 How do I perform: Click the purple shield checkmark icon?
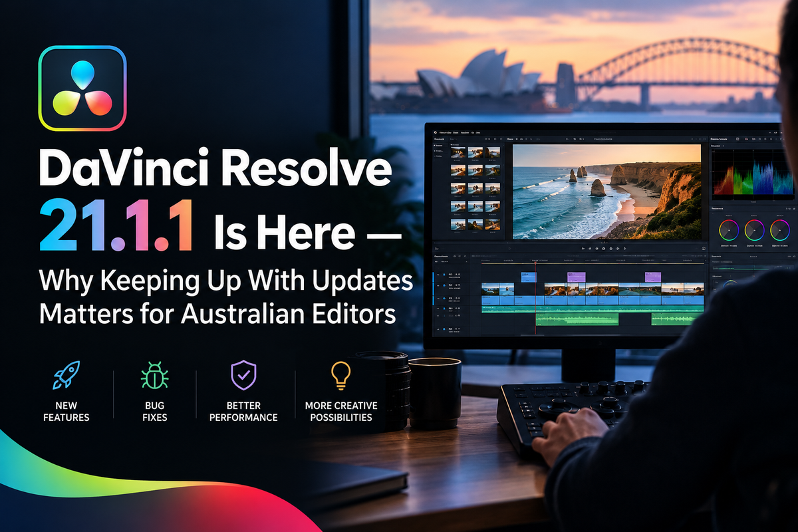[243, 376]
